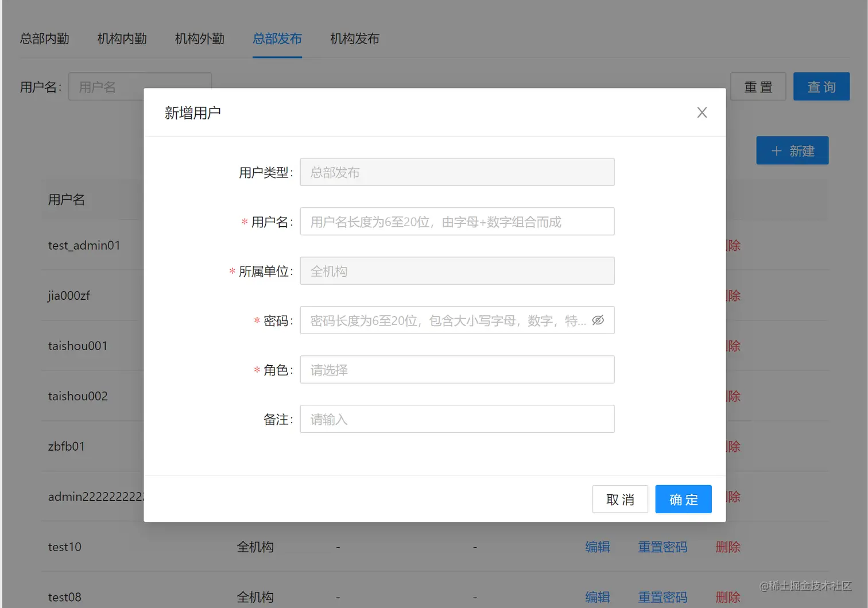868x608 pixels.
Task: Open the 用户类型 field showing 总部发布
Action: pyautogui.click(x=457, y=172)
